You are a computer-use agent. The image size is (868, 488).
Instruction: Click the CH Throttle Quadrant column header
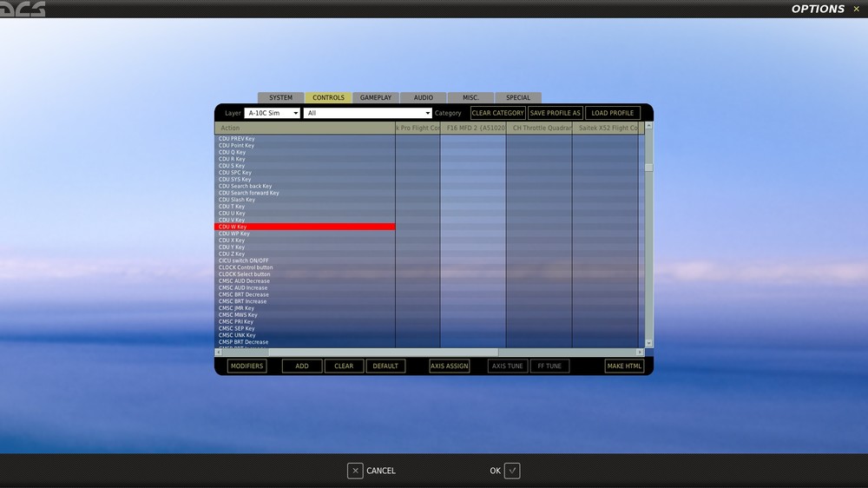(x=539, y=128)
